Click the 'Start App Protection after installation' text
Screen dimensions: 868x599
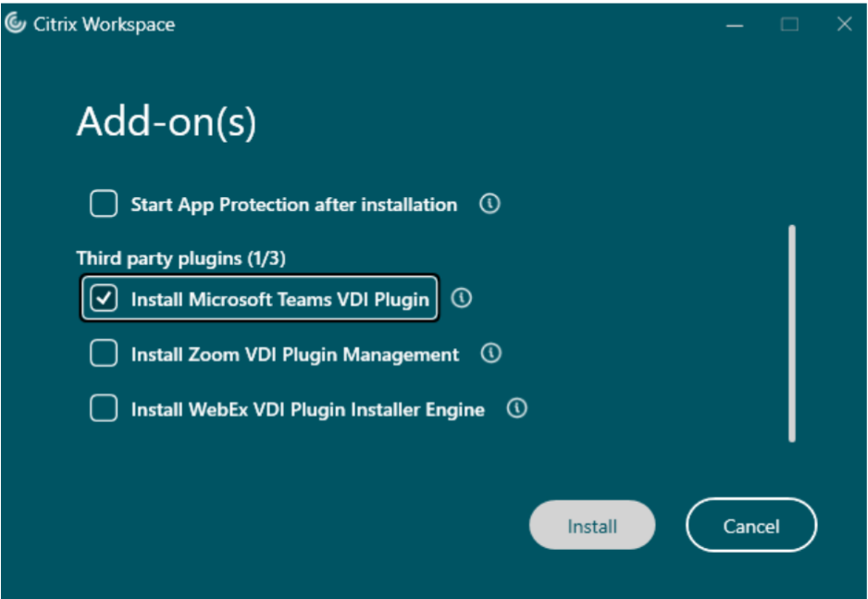(x=293, y=205)
